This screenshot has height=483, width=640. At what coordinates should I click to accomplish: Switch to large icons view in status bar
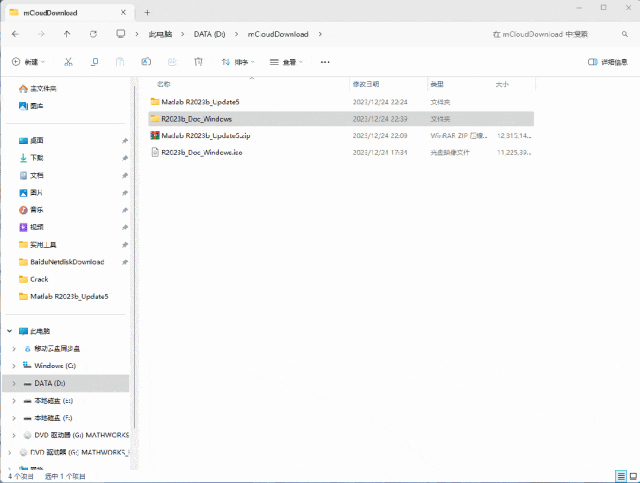(633, 476)
